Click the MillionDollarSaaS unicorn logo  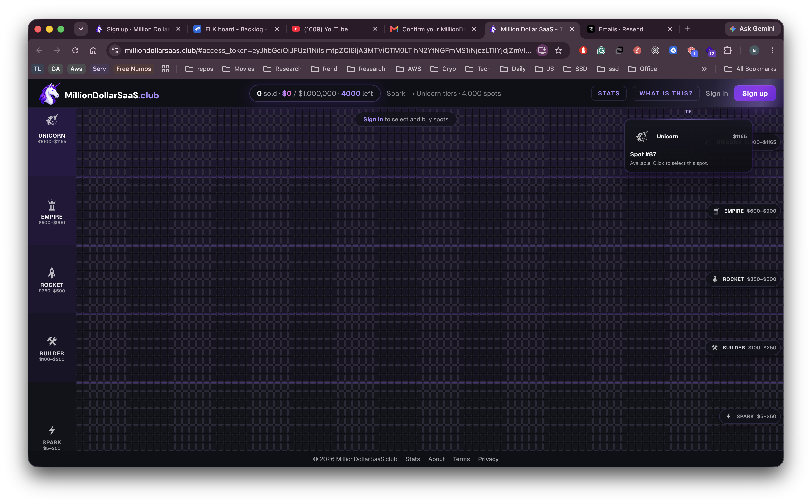coord(50,94)
